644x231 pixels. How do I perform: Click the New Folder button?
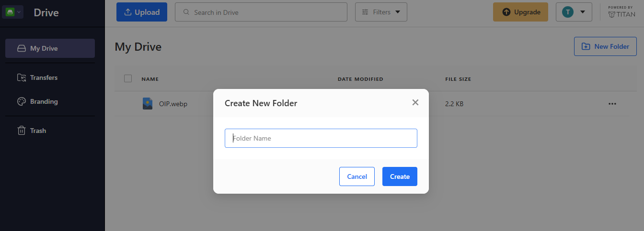pyautogui.click(x=605, y=46)
